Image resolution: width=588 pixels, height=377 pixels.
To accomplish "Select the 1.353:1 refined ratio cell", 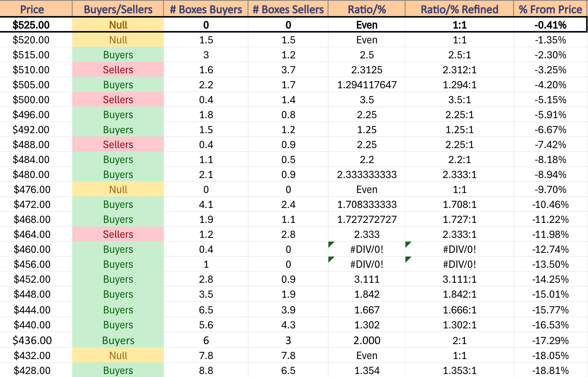I will click(459, 370).
